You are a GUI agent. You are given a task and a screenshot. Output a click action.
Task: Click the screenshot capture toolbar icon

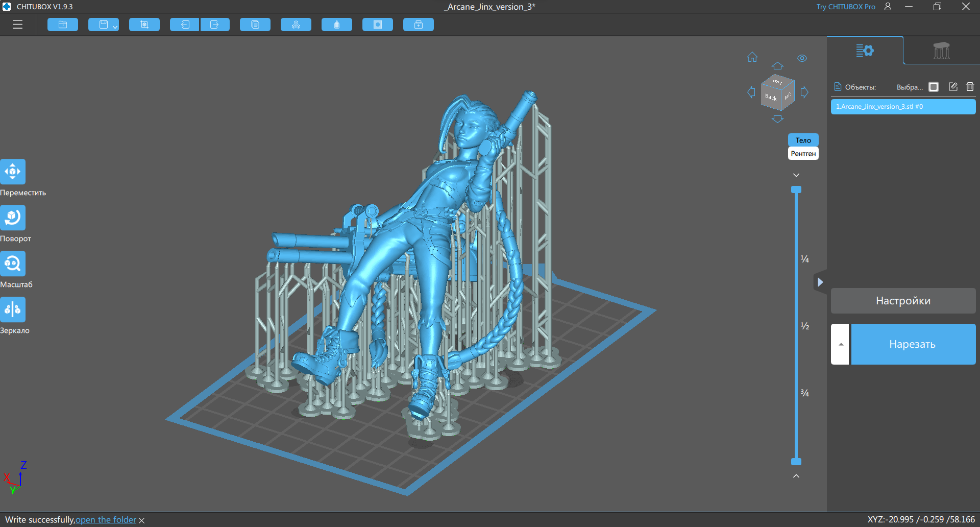(144, 25)
